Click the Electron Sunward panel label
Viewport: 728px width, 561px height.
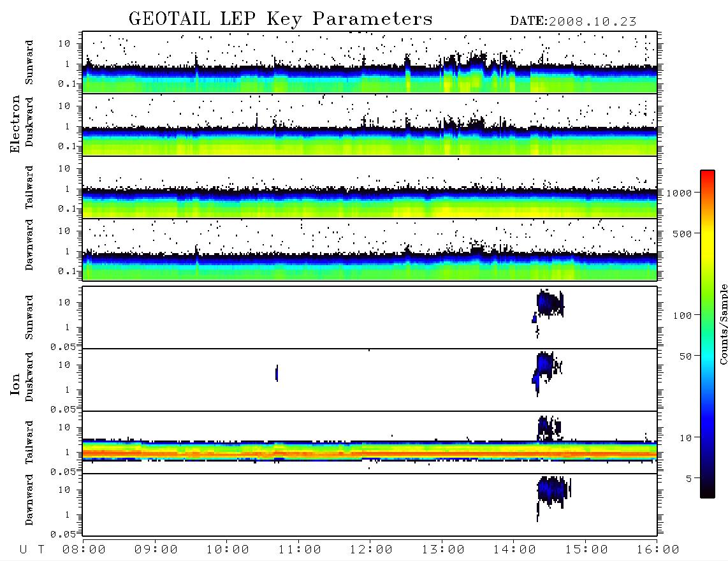tap(29, 62)
